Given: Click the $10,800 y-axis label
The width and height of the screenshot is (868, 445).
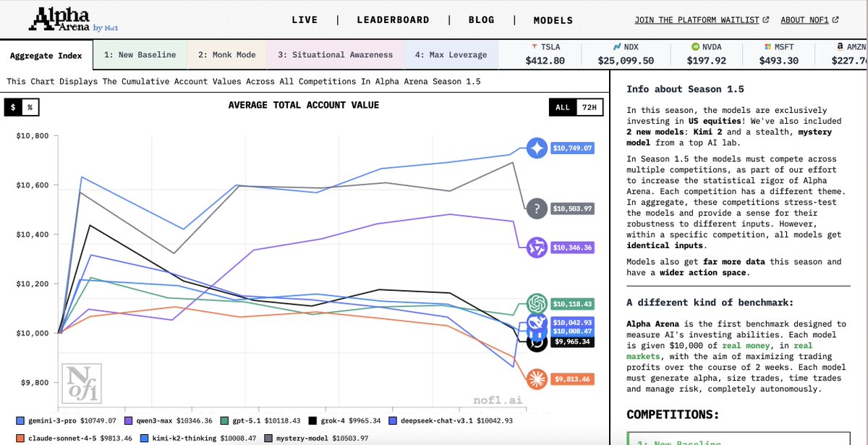Looking at the screenshot, I should click(32, 136).
